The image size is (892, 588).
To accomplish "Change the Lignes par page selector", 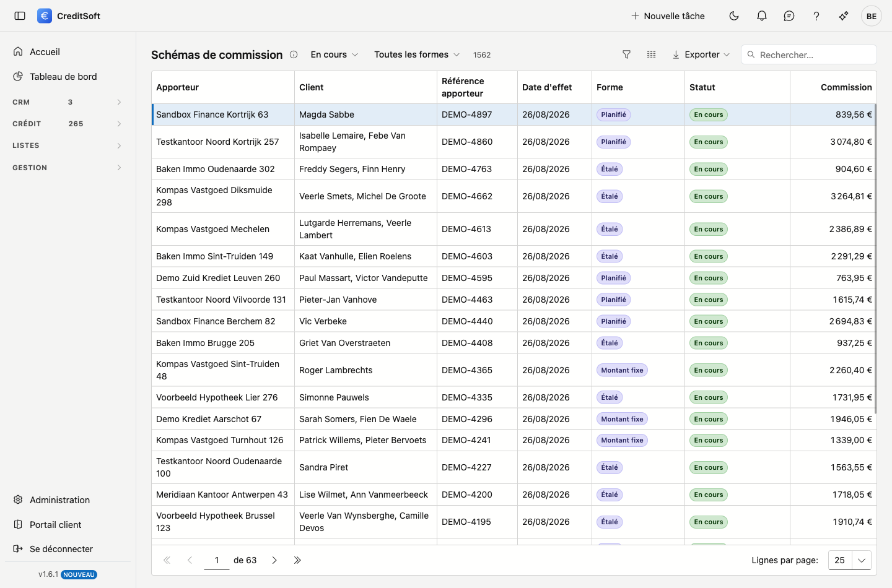I will (850, 560).
